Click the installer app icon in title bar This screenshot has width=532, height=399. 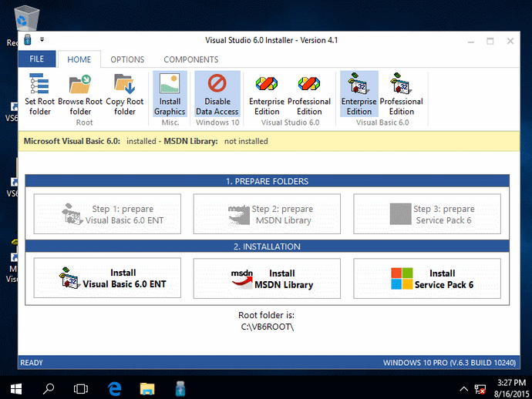click(28, 39)
